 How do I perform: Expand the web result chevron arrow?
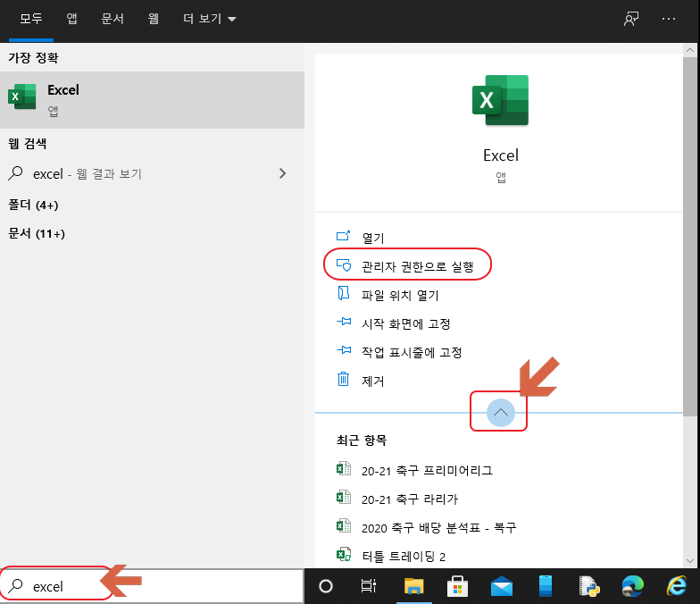pyautogui.click(x=282, y=173)
